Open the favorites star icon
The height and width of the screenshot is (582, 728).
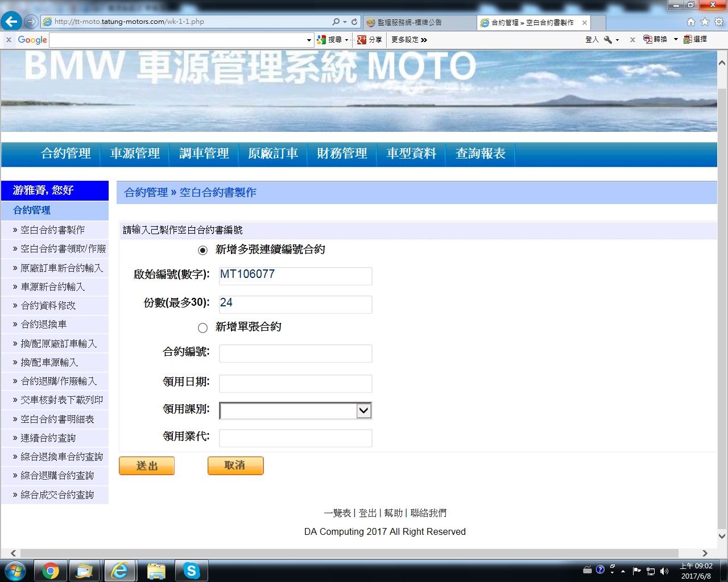tap(705, 22)
